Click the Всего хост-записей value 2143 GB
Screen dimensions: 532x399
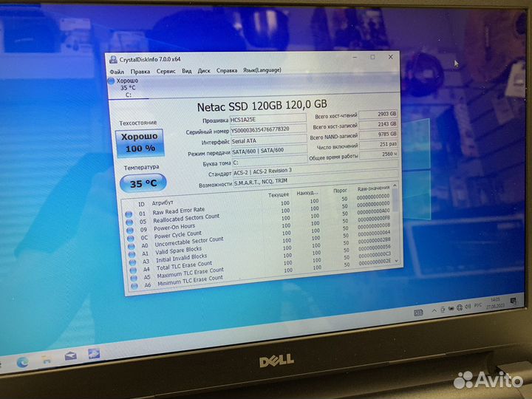point(378,124)
